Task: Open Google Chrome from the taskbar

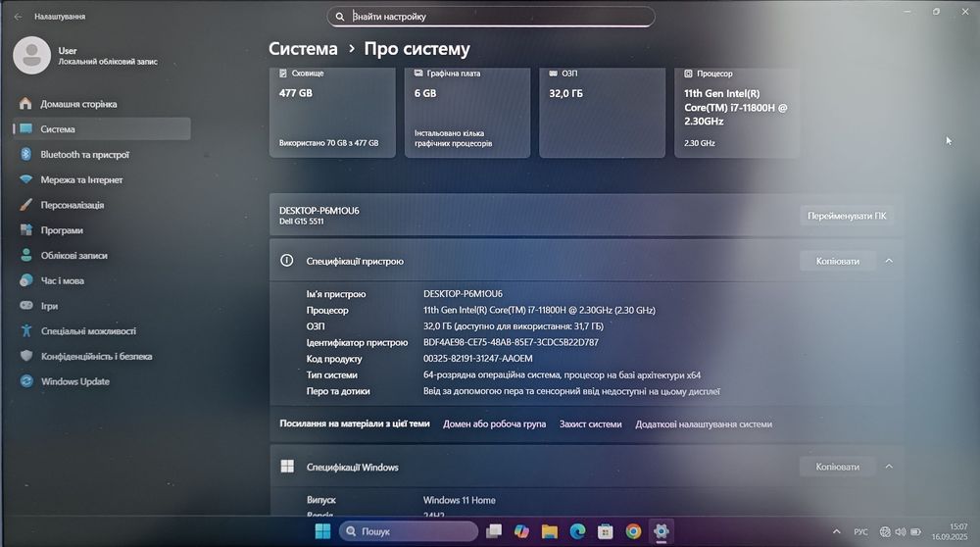Action: click(633, 531)
